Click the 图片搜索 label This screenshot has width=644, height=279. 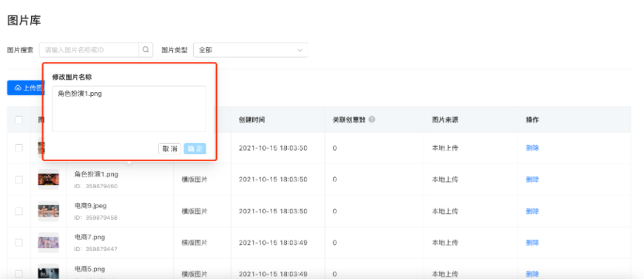coord(20,50)
